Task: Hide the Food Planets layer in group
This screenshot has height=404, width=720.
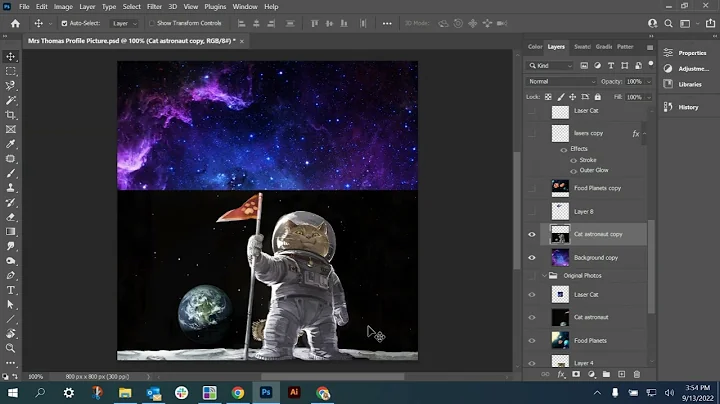Action: click(x=532, y=341)
